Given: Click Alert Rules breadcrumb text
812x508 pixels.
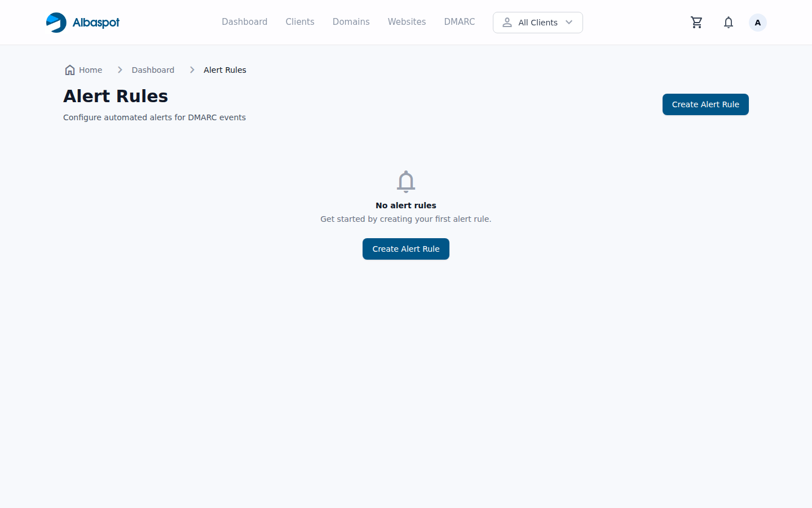Looking at the screenshot, I should (x=224, y=70).
